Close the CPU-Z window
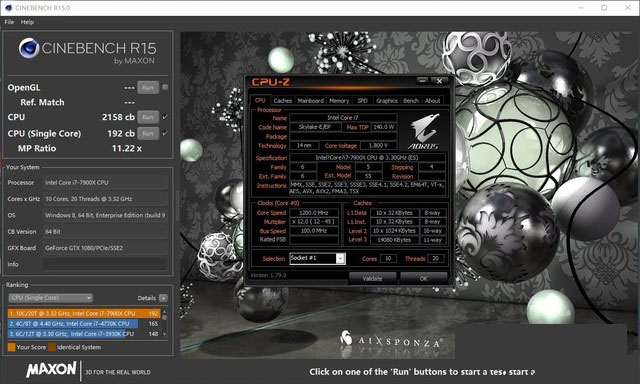 (x=439, y=81)
